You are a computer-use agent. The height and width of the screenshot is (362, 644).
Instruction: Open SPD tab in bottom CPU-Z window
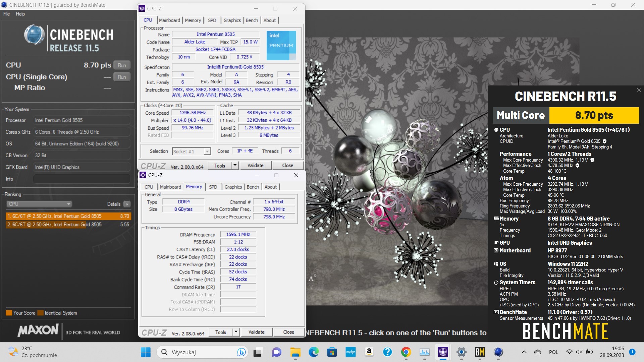tap(213, 187)
